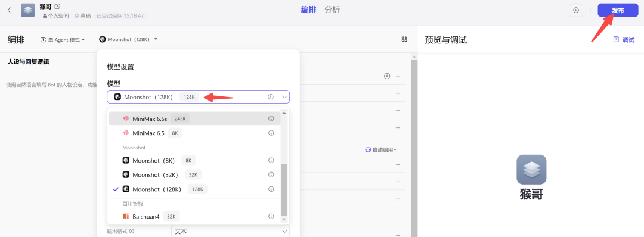The image size is (644, 237).
Task: Select the MiniMax 6.5 8K model
Action: 194,133
